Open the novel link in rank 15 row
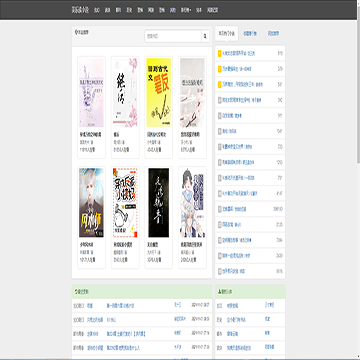360x360 pixels. tap(233, 271)
